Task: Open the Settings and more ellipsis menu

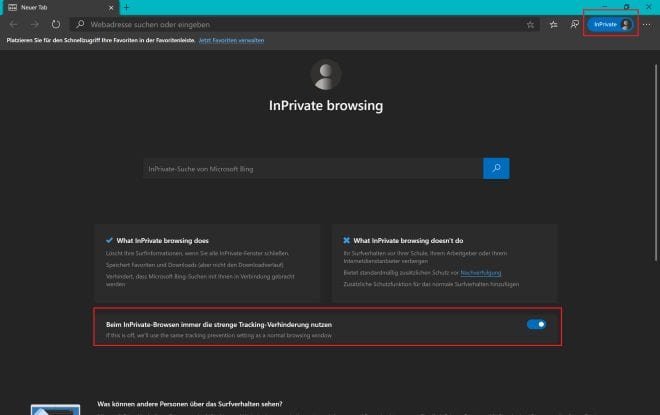Action: (x=647, y=24)
